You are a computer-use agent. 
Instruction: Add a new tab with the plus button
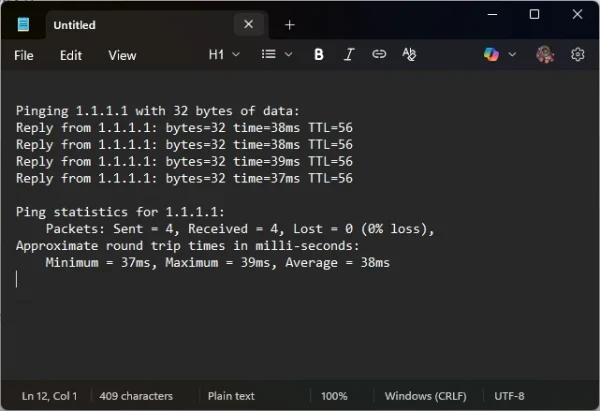point(290,25)
